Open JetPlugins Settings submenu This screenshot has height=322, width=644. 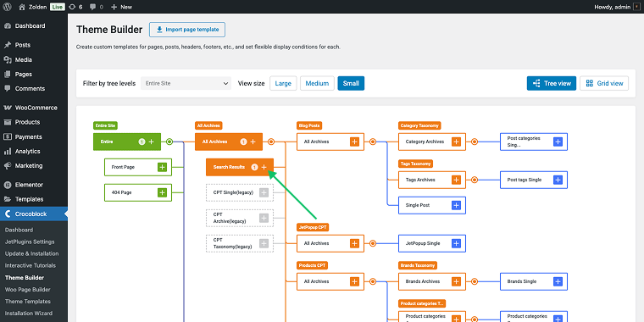coord(30,241)
